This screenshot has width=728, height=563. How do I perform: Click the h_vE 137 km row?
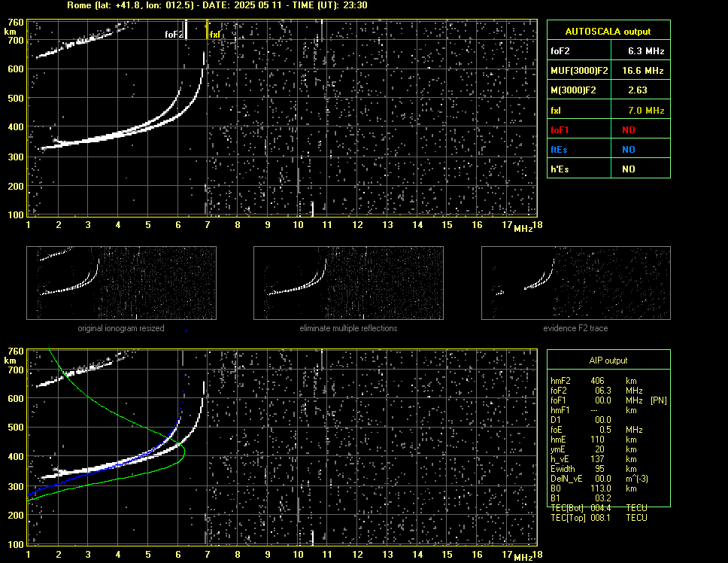point(593,459)
